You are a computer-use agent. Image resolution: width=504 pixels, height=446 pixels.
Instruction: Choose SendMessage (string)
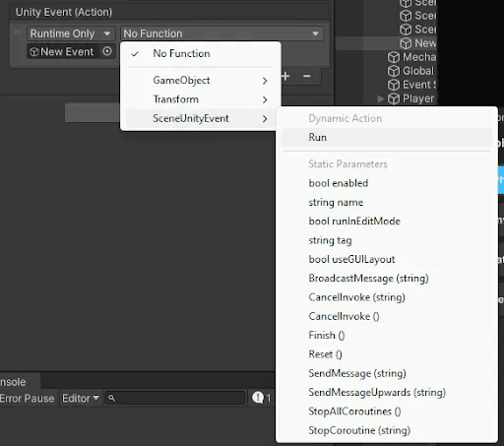pos(387,373)
